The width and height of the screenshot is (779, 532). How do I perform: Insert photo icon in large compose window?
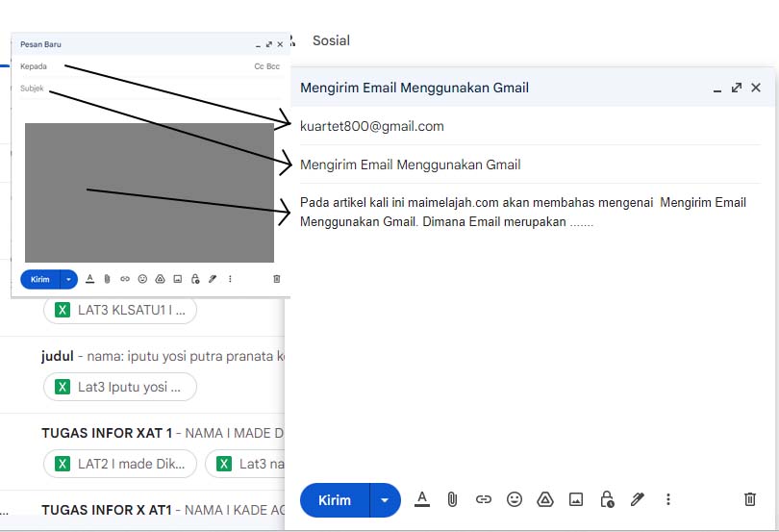[576, 499]
